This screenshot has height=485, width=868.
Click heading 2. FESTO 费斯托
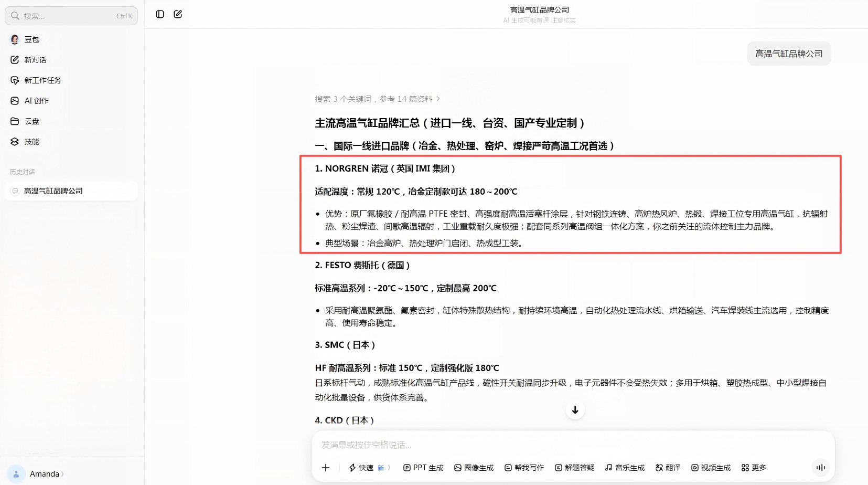tap(362, 265)
